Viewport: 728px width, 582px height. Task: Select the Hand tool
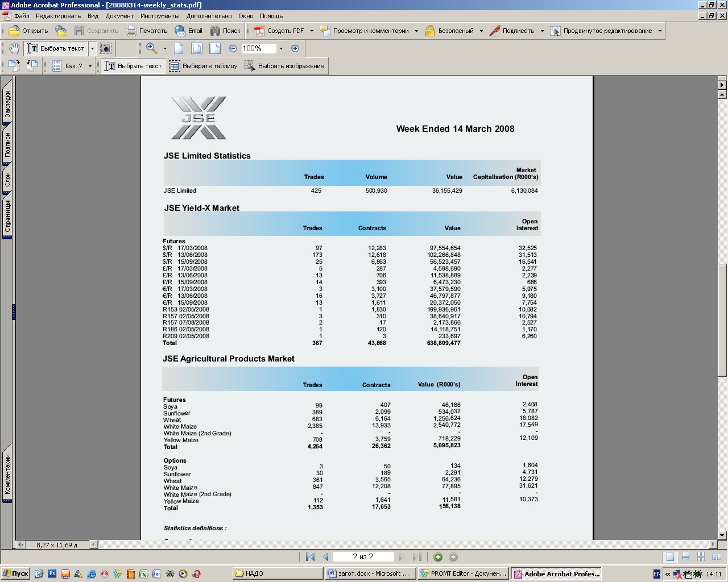[x=14, y=48]
